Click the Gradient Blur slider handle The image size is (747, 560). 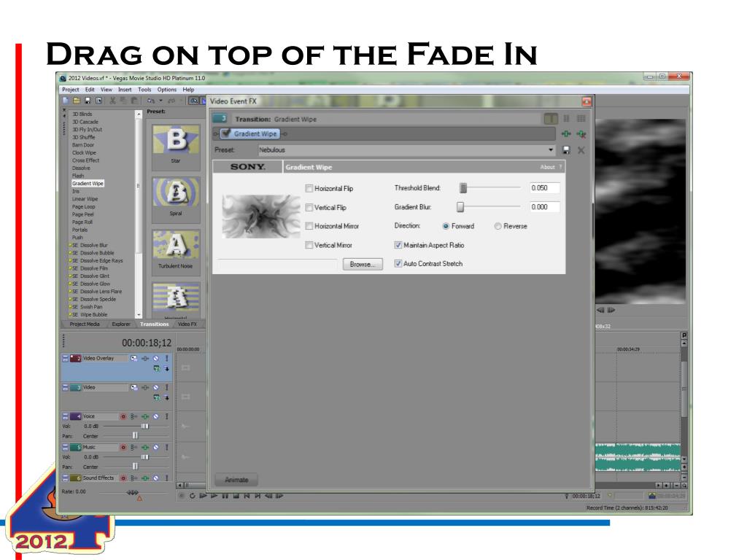click(460, 207)
